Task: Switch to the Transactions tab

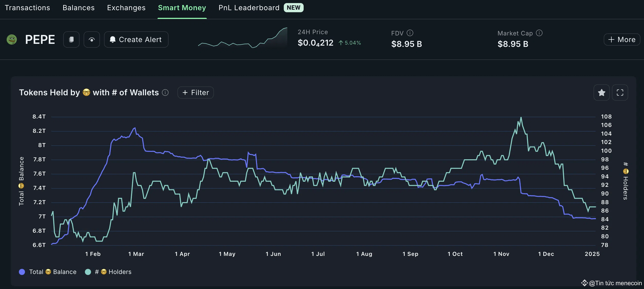Action: [27, 8]
